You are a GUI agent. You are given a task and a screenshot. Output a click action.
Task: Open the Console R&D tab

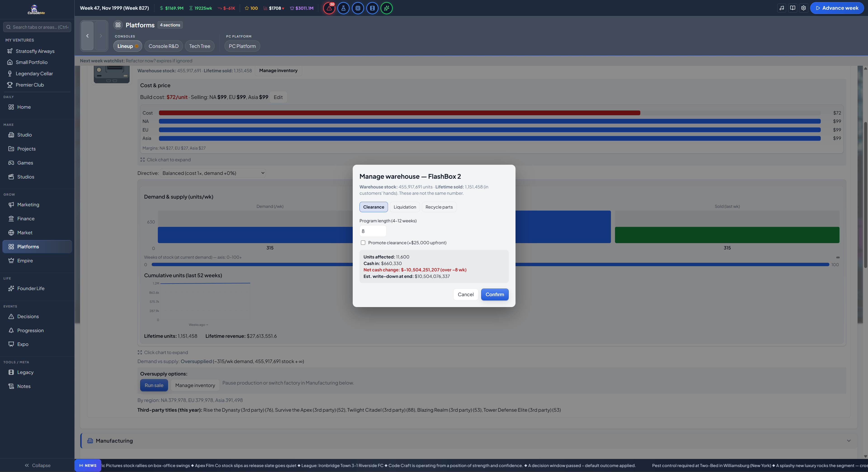(x=163, y=46)
